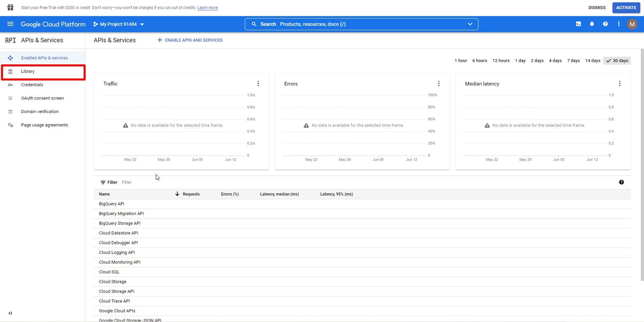Click the Enable APIs and Services button
Viewport: 644px width, 322px height.
[x=190, y=40]
